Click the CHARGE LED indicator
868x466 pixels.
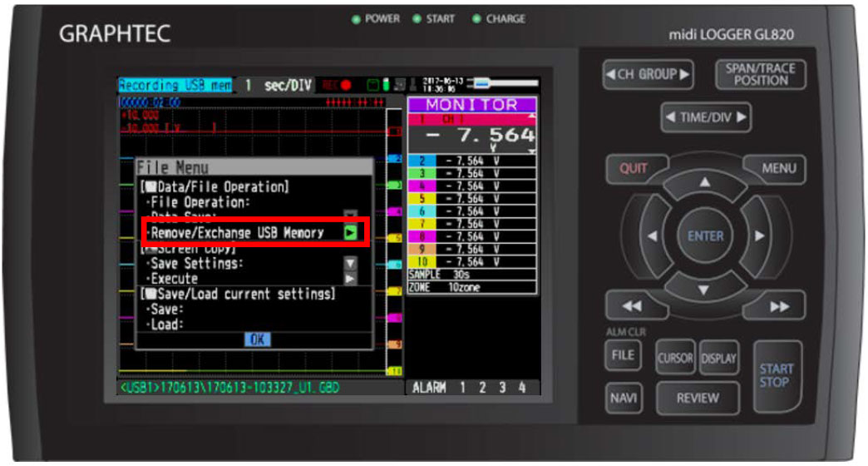click(x=476, y=19)
